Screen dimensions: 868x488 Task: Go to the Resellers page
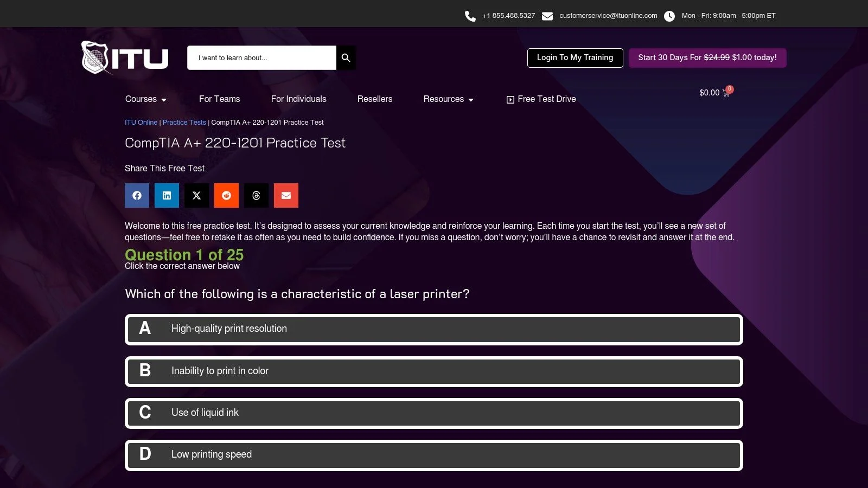(x=375, y=99)
